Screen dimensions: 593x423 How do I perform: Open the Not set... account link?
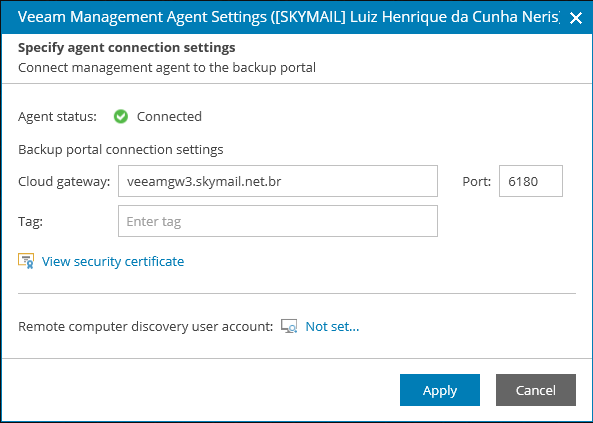[x=332, y=327]
